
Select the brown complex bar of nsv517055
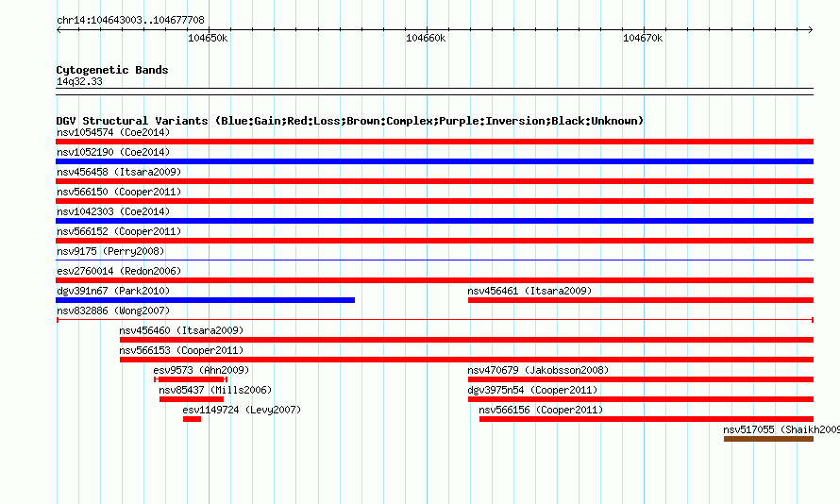coord(769,439)
